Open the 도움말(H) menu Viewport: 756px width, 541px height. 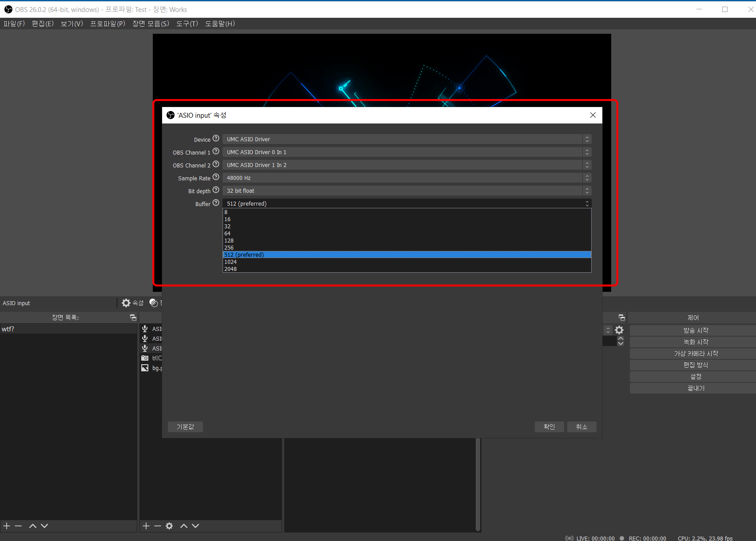pyautogui.click(x=220, y=24)
